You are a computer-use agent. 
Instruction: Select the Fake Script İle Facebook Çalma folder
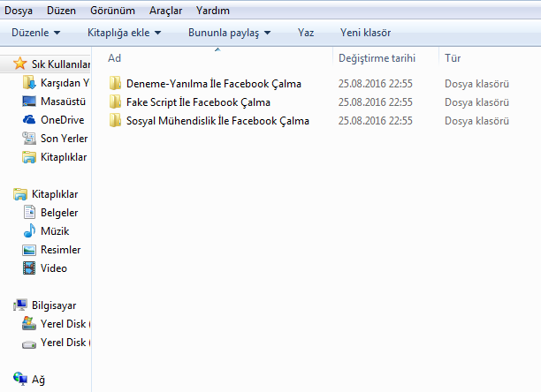tap(198, 102)
